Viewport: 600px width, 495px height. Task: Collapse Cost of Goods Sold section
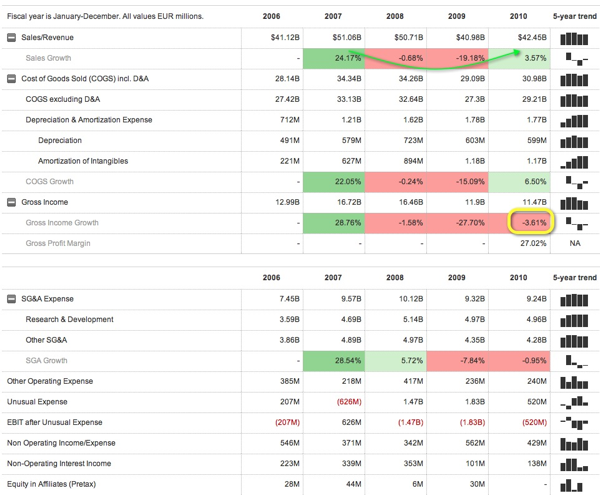click(11, 78)
